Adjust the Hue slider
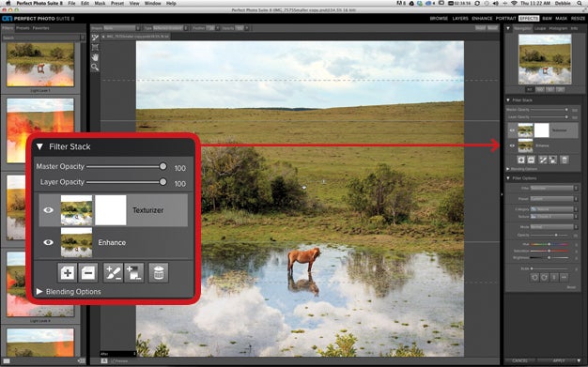The image size is (588, 367). [x=549, y=244]
